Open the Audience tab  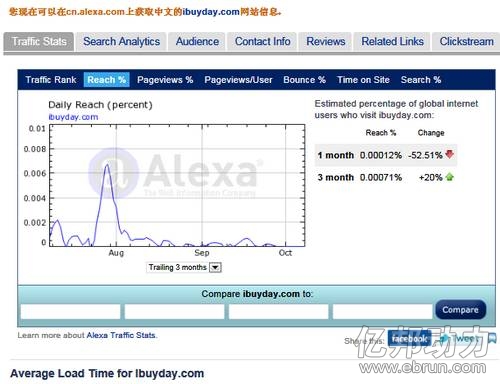coord(197,42)
